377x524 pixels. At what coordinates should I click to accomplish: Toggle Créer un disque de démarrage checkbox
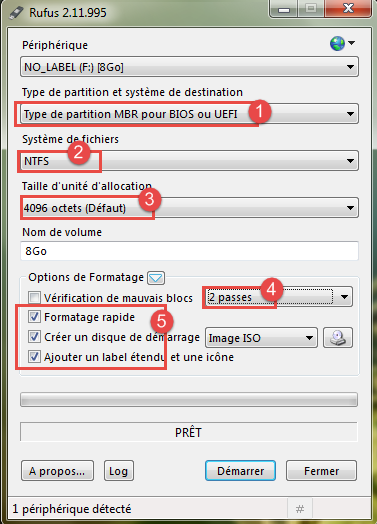(x=34, y=337)
